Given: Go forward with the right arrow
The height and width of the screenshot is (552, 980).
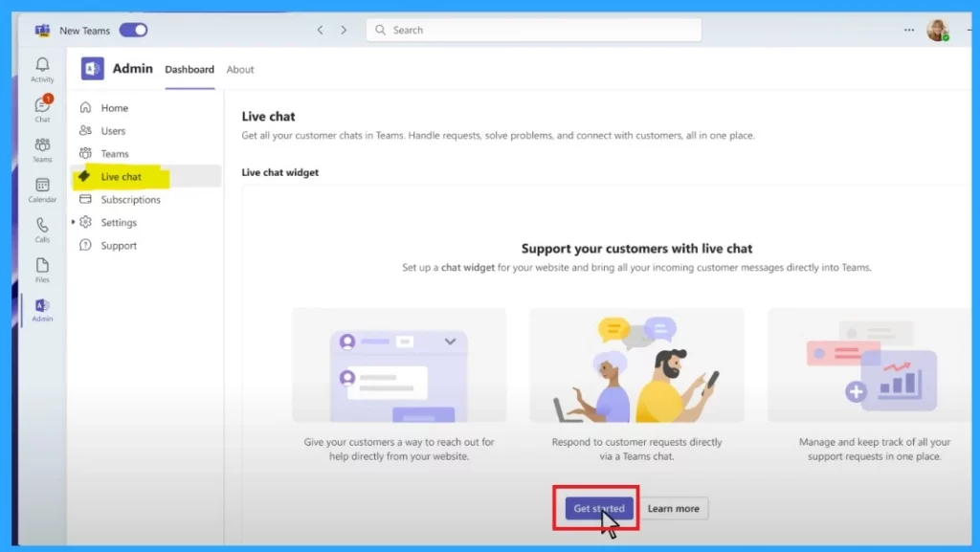Looking at the screenshot, I should point(344,30).
